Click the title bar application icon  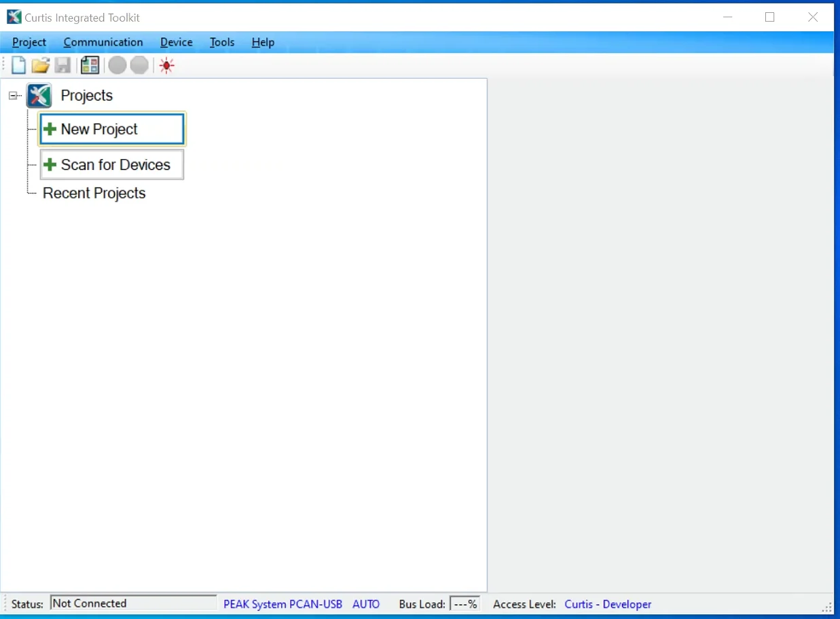click(14, 17)
